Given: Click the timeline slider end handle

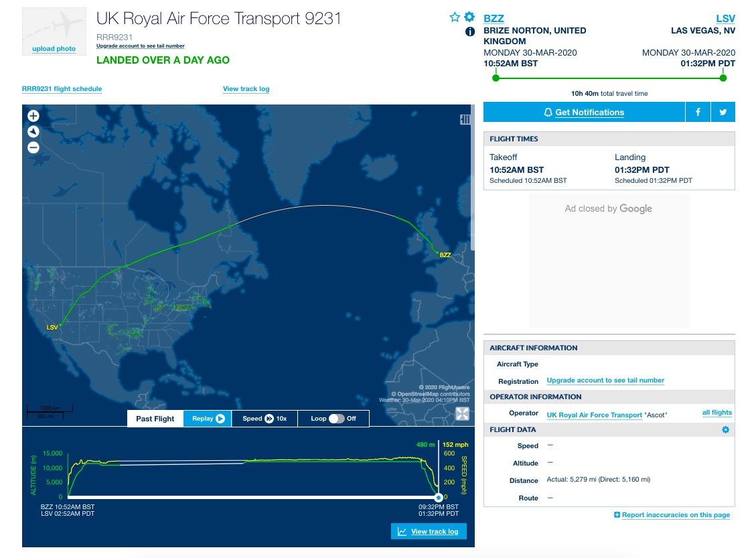Looking at the screenshot, I should (x=438, y=497).
